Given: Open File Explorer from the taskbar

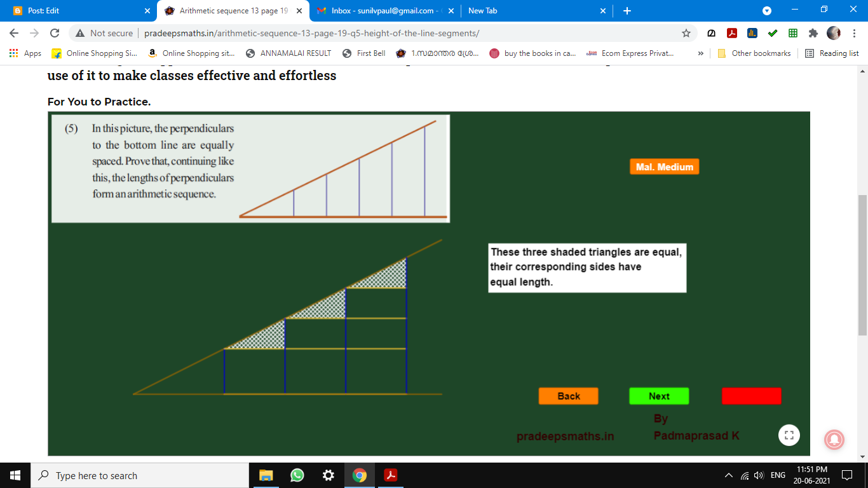Looking at the screenshot, I should tap(266, 475).
